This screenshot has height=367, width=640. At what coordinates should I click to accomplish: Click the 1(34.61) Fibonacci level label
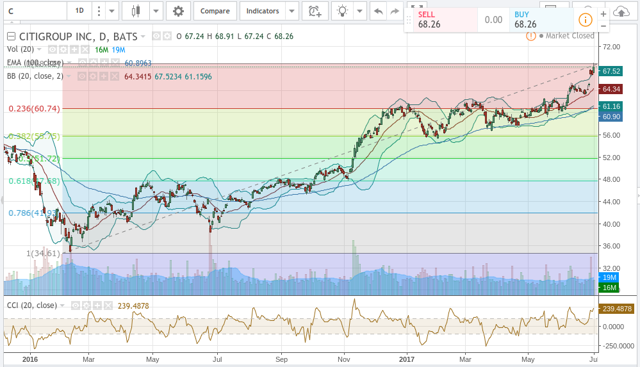tap(43, 254)
